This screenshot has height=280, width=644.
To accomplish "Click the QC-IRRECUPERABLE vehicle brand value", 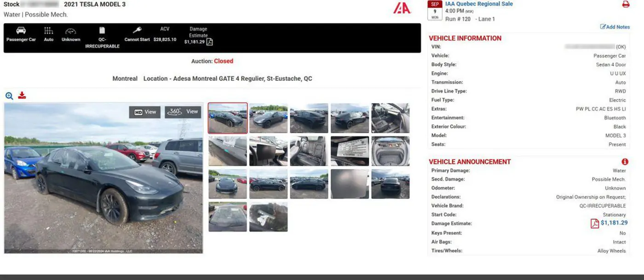I will pos(603,206).
